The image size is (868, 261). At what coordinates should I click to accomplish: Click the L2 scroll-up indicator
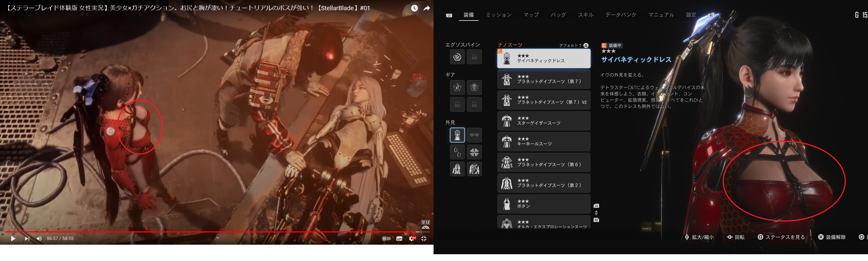(x=596, y=206)
